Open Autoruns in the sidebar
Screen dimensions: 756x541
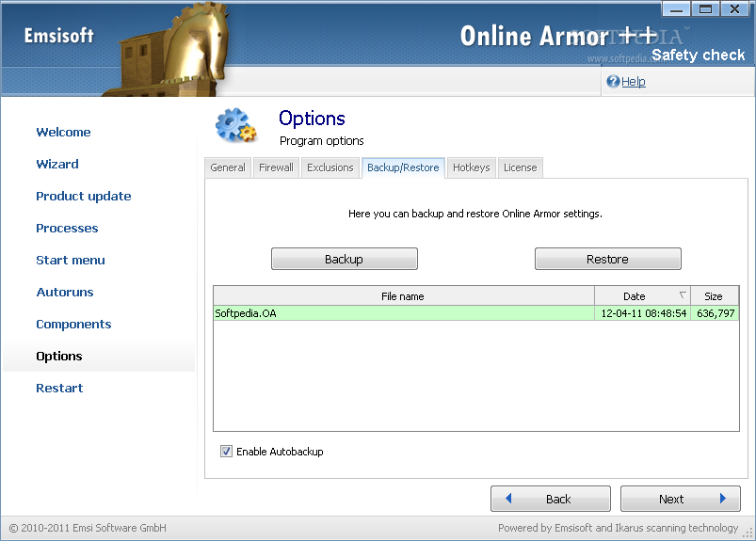pyautogui.click(x=65, y=292)
